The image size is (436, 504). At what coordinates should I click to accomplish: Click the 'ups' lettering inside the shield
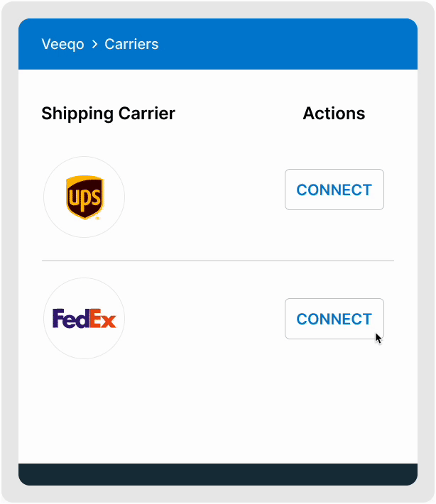(x=85, y=198)
